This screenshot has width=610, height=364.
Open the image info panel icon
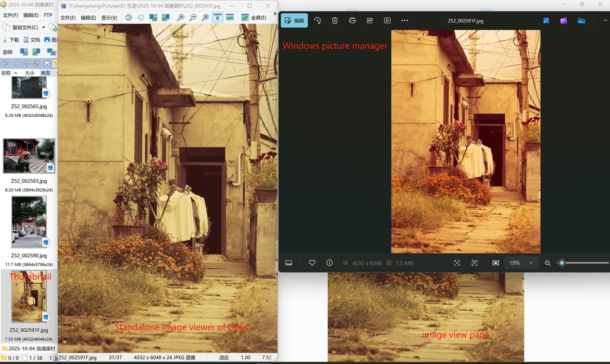pos(329,263)
